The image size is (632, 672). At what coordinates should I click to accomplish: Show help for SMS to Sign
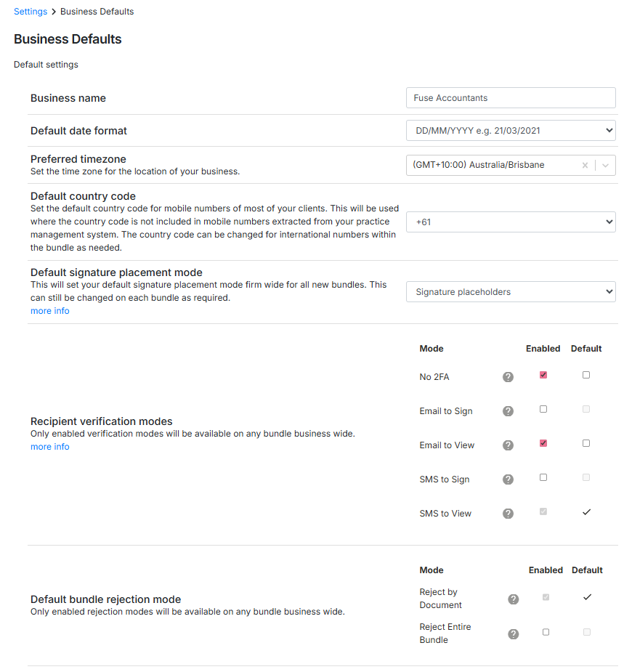click(508, 479)
